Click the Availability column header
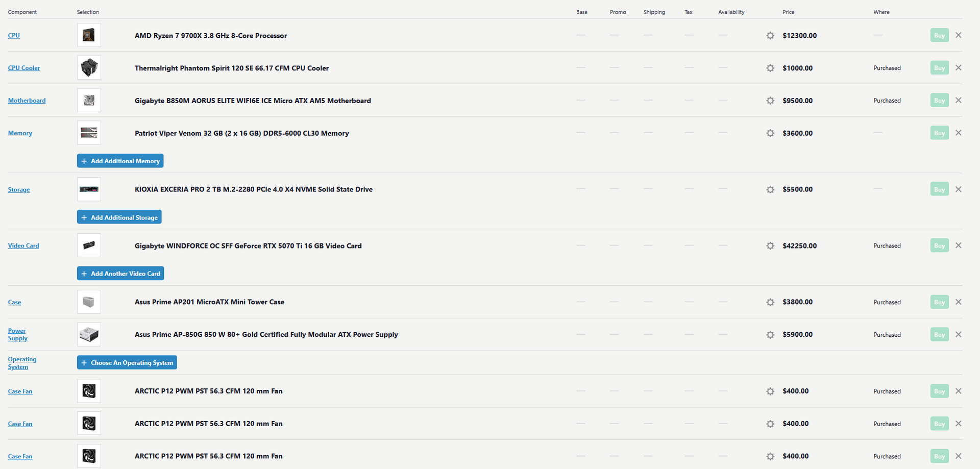The width and height of the screenshot is (980, 469). pos(731,12)
